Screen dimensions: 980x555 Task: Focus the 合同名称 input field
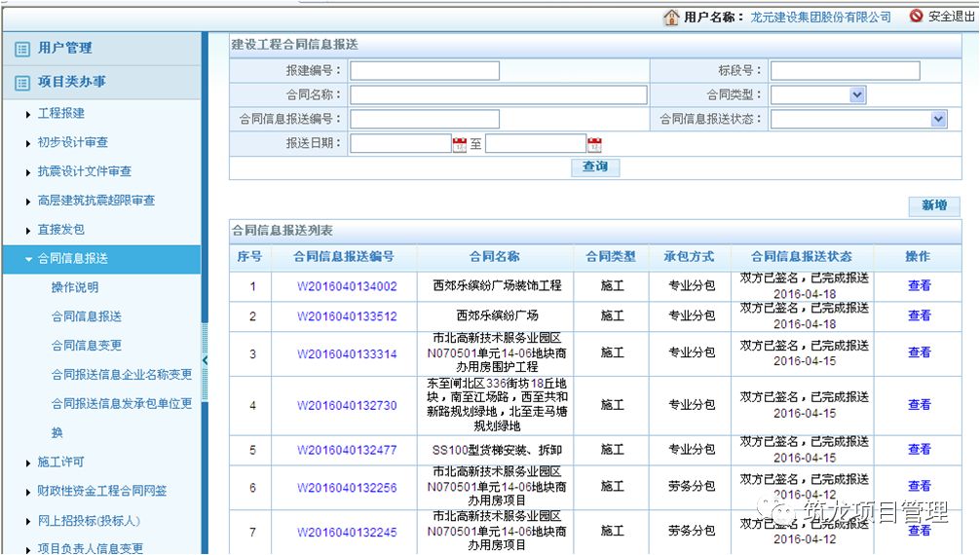pos(498,95)
